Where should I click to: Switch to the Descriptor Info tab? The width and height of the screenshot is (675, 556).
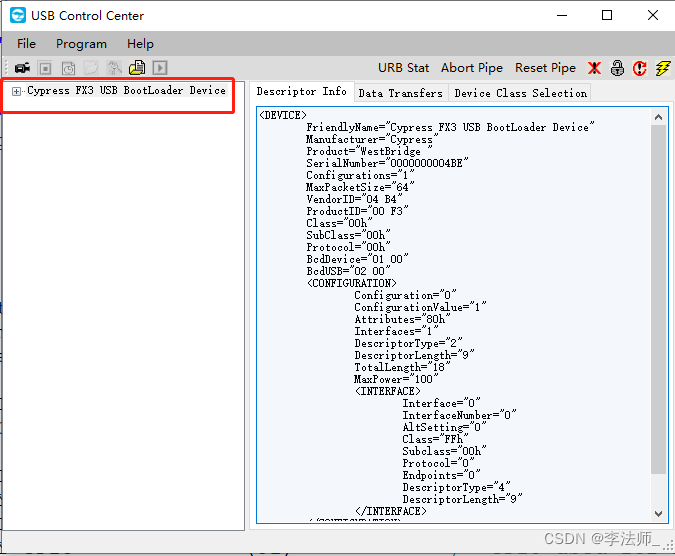[301, 92]
